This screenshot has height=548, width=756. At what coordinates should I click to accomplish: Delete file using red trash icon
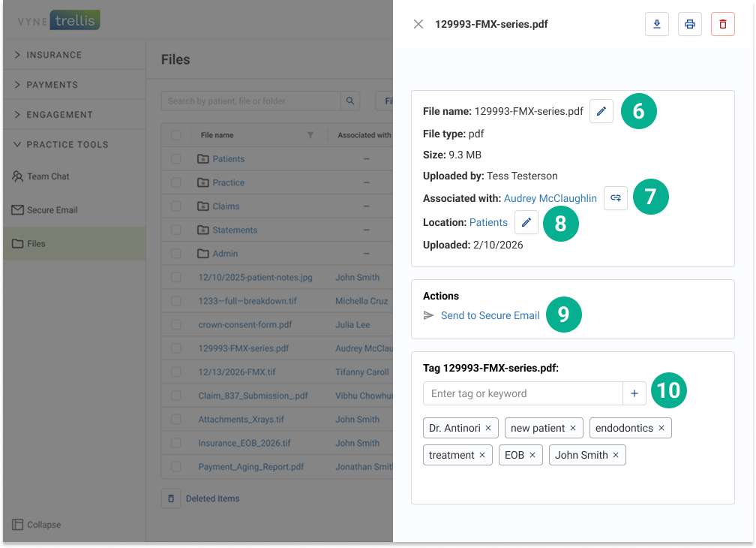(x=722, y=24)
